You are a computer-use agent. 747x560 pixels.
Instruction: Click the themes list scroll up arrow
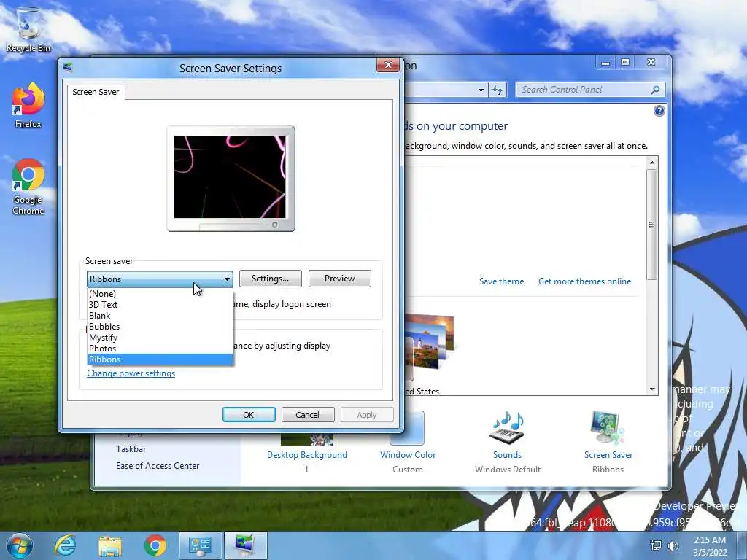pyautogui.click(x=652, y=163)
